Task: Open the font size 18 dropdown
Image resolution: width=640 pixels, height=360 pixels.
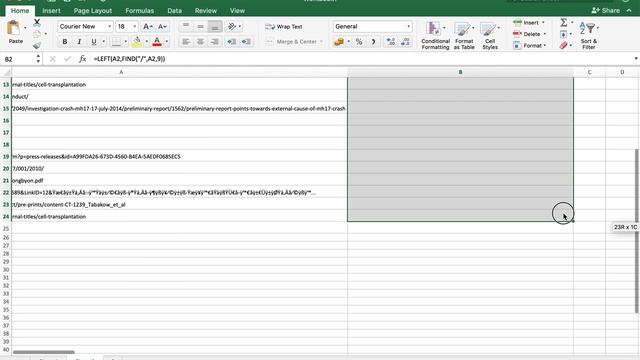Action: point(135,27)
